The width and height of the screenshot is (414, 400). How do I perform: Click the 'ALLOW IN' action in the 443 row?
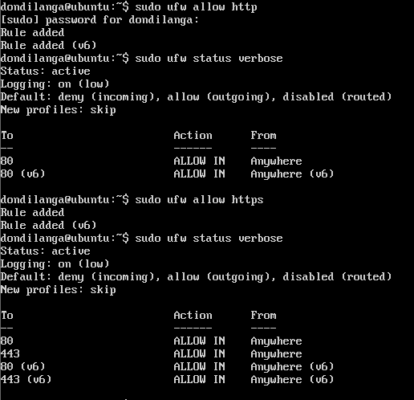199,354
